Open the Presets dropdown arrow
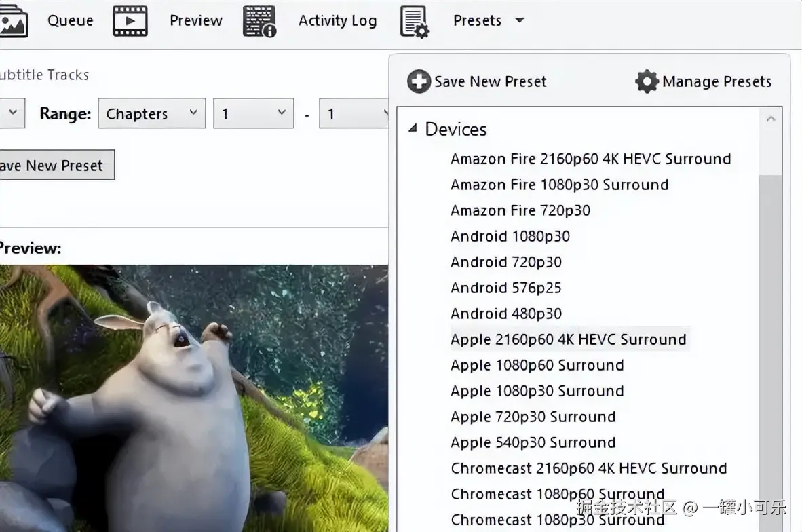Screen dimensions: 802x532 coord(520,20)
